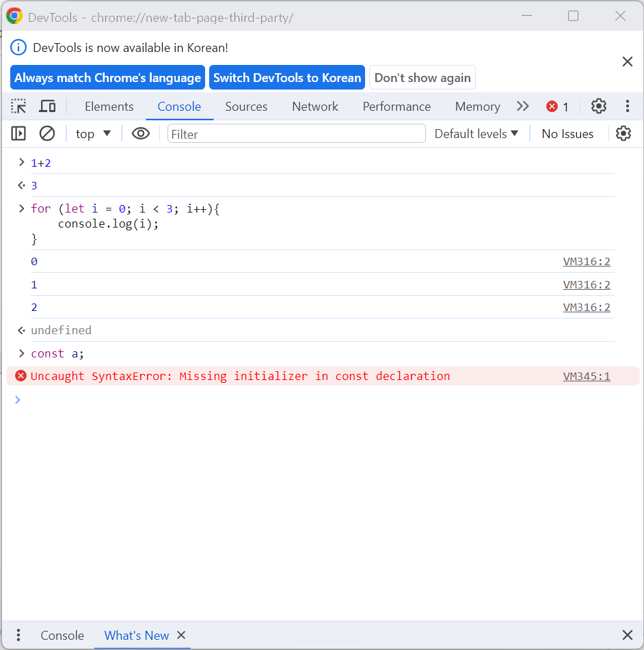Open the three-dot customize DevTools menu

628,106
